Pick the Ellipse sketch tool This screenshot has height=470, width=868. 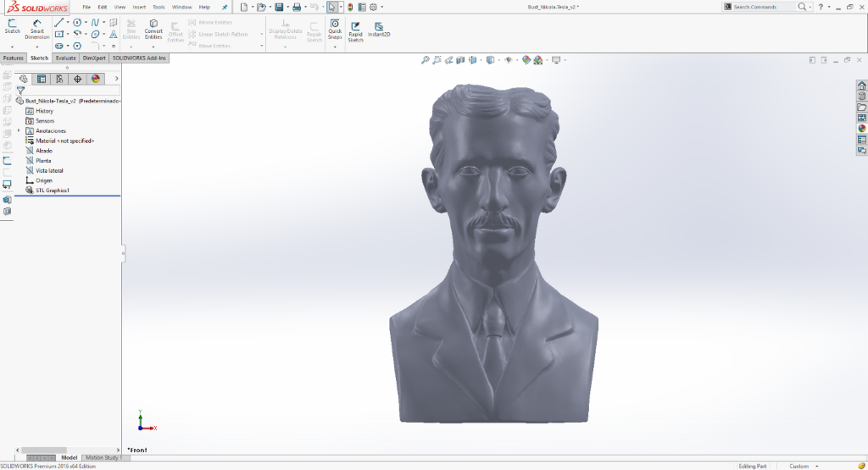pyautogui.click(x=95, y=34)
